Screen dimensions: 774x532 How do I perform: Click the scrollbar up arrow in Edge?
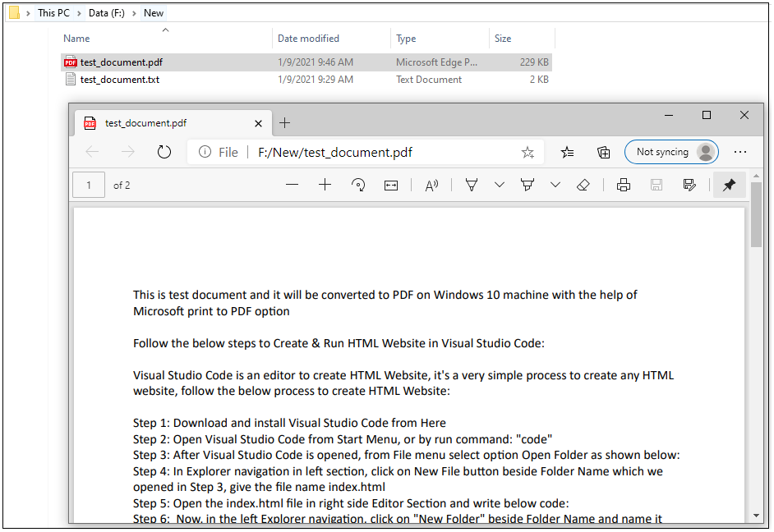click(756, 176)
